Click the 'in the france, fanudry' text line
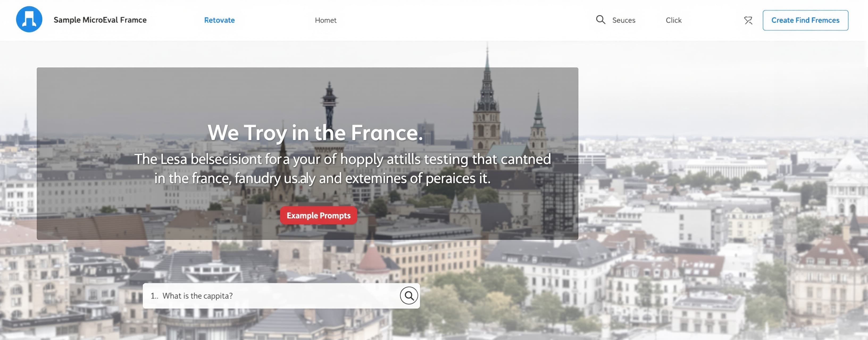The image size is (868, 340). click(x=323, y=178)
